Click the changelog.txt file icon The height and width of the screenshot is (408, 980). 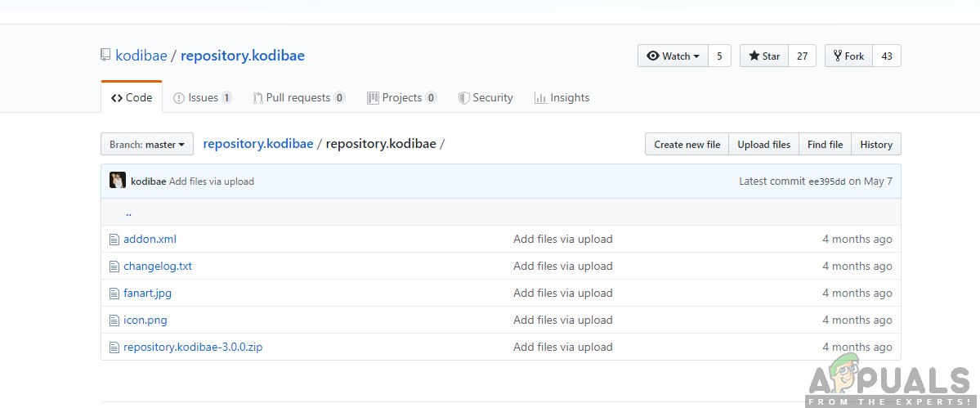(114, 267)
